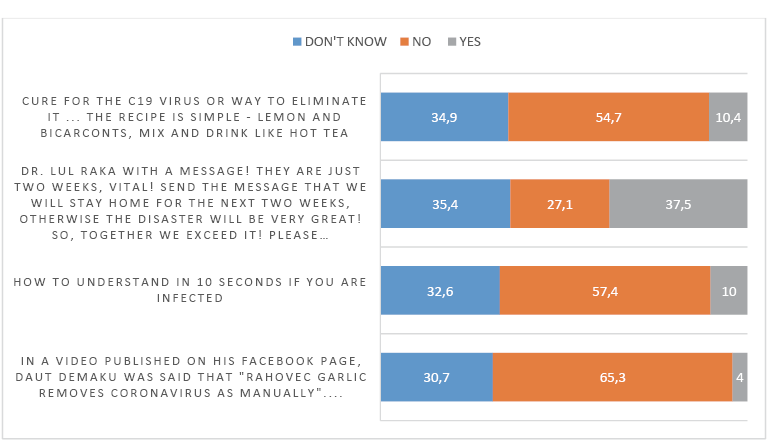
Task: Click the blue DON'T KNOW legend swatch
Action: pos(297,42)
